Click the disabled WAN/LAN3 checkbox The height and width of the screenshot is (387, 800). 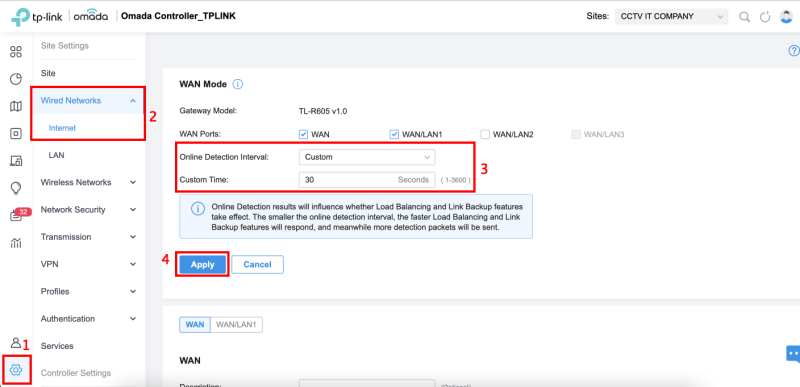point(576,134)
